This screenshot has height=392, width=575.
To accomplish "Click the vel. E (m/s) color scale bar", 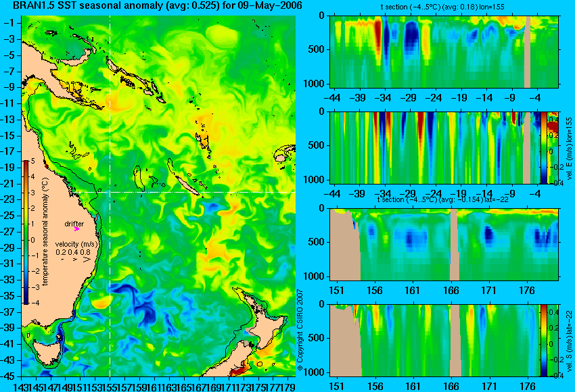I will [543, 147].
